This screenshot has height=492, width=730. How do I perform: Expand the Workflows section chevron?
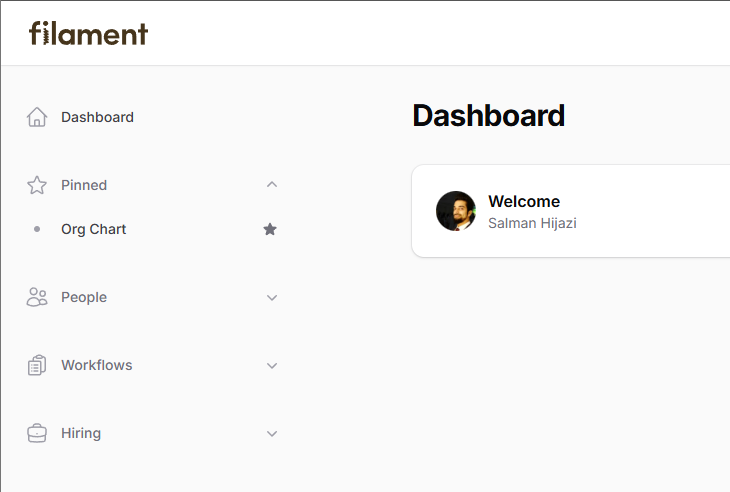tap(272, 365)
